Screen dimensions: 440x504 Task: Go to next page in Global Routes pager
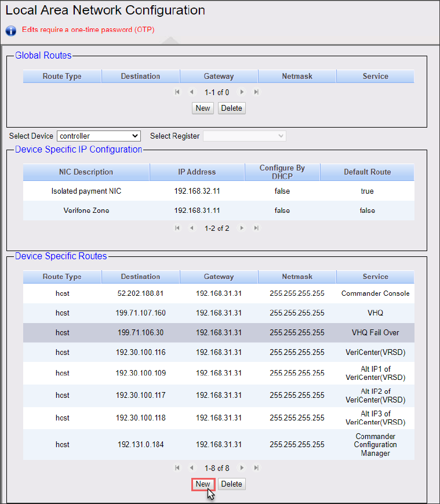(x=242, y=92)
